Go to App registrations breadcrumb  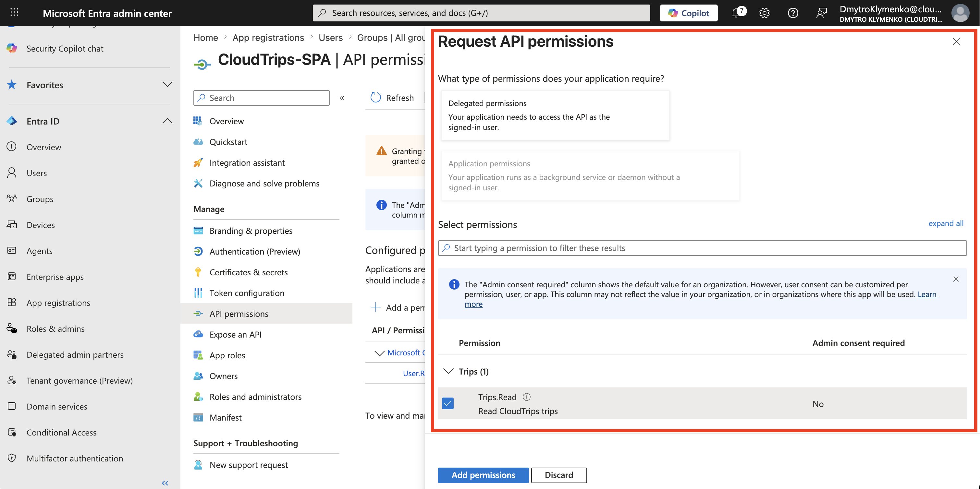point(268,37)
